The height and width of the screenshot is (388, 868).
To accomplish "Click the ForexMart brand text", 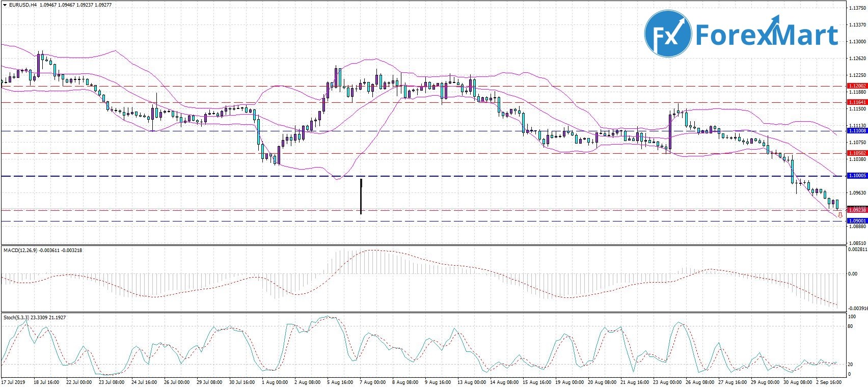I will click(766, 35).
